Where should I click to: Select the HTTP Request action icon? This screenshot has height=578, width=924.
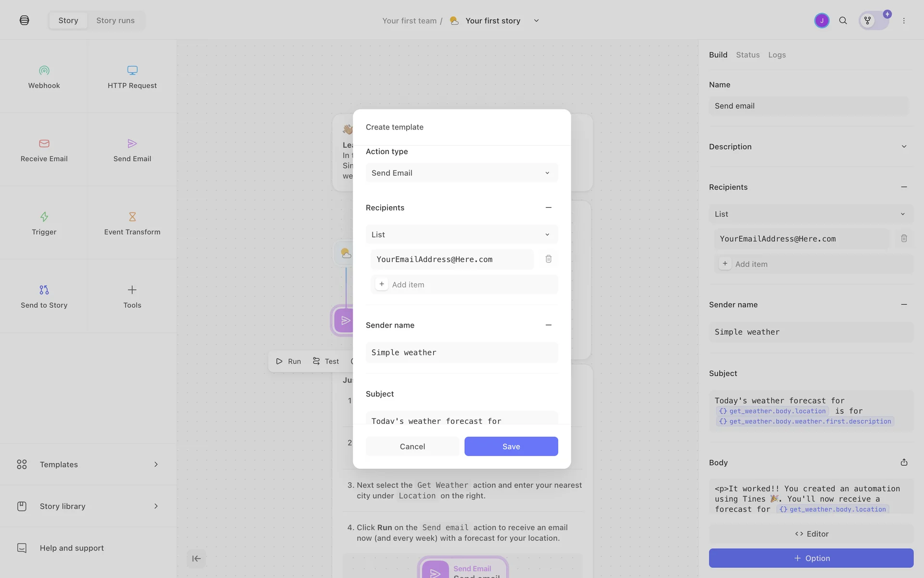tap(132, 71)
